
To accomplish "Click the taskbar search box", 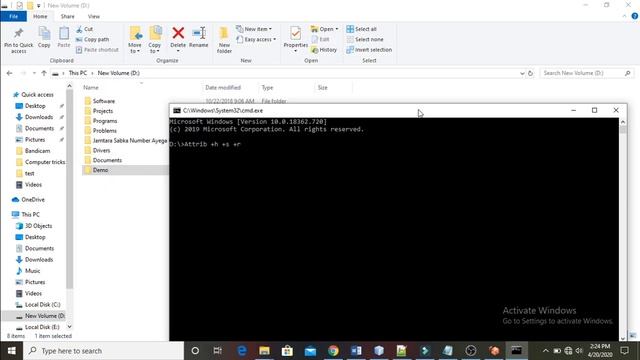I will click(104, 351).
